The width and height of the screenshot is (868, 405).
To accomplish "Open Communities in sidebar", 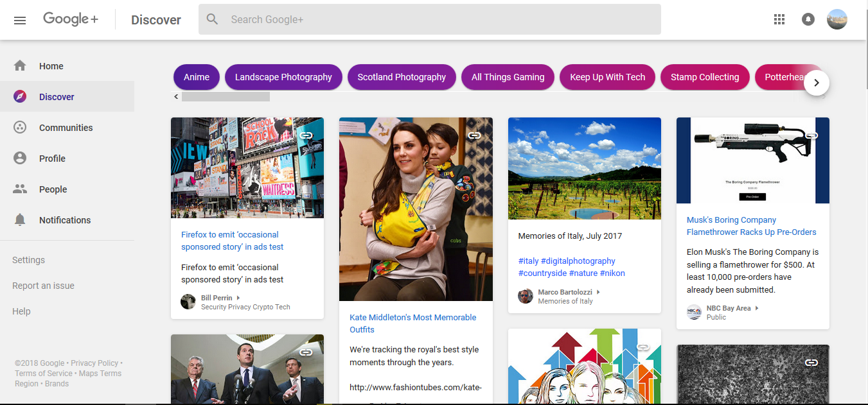I will [x=67, y=128].
